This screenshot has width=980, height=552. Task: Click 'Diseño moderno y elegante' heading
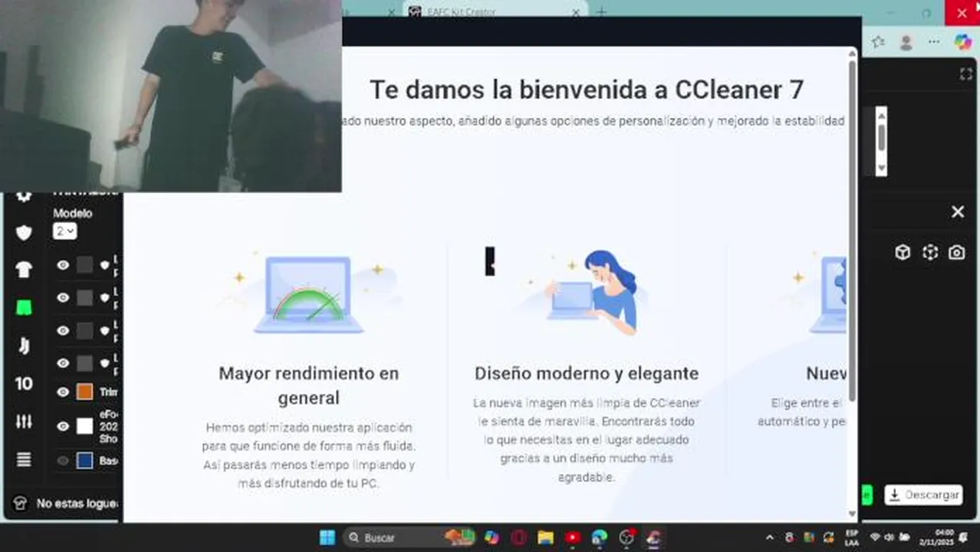587,373
